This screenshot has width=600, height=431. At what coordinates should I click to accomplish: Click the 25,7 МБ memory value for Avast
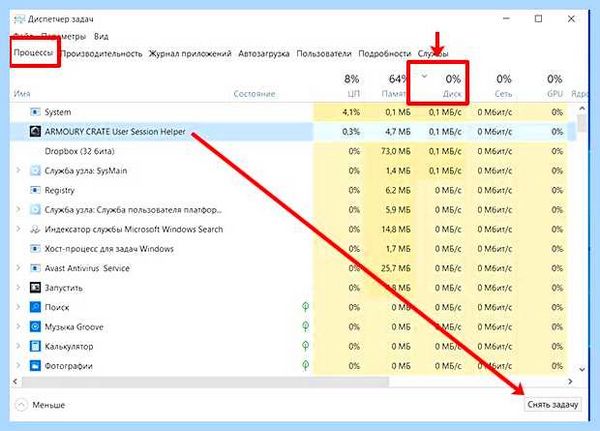(396, 268)
